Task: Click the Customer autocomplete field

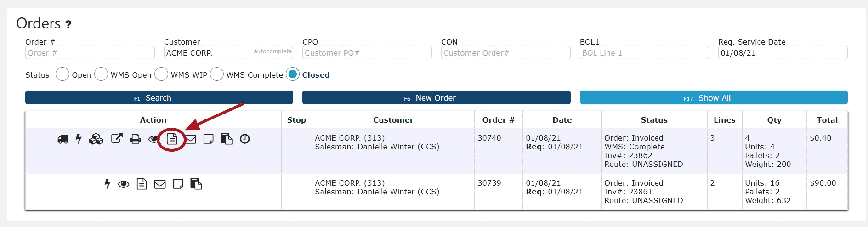Action: [x=228, y=53]
